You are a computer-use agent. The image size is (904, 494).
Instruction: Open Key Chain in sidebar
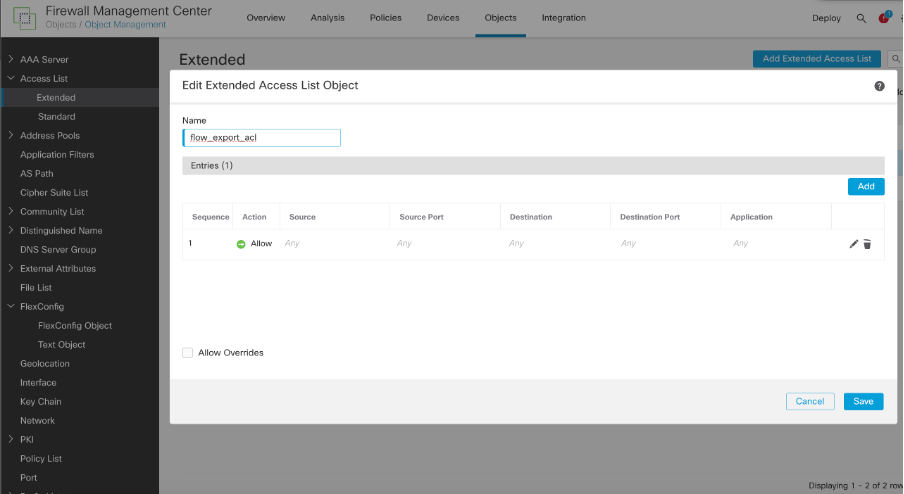tap(40, 402)
